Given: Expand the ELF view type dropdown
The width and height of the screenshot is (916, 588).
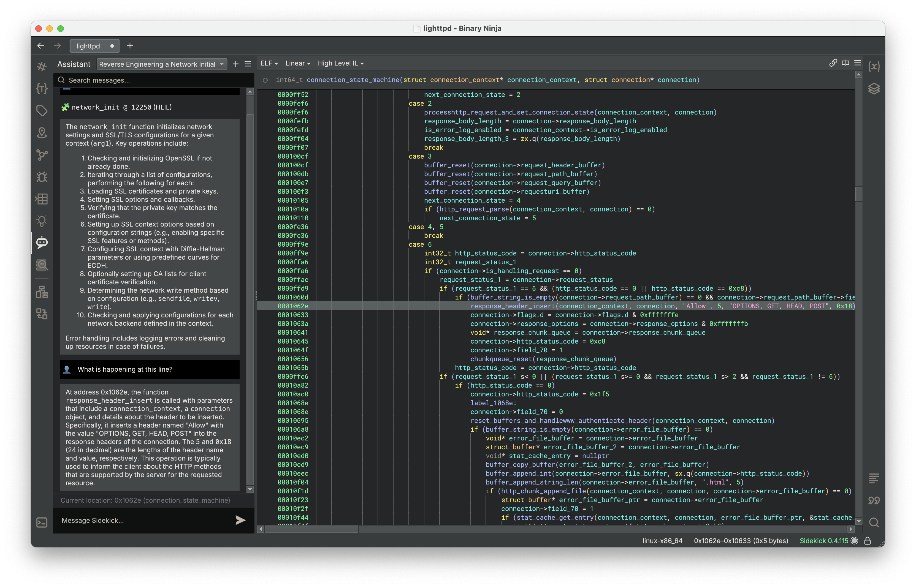Looking at the screenshot, I should [x=269, y=63].
